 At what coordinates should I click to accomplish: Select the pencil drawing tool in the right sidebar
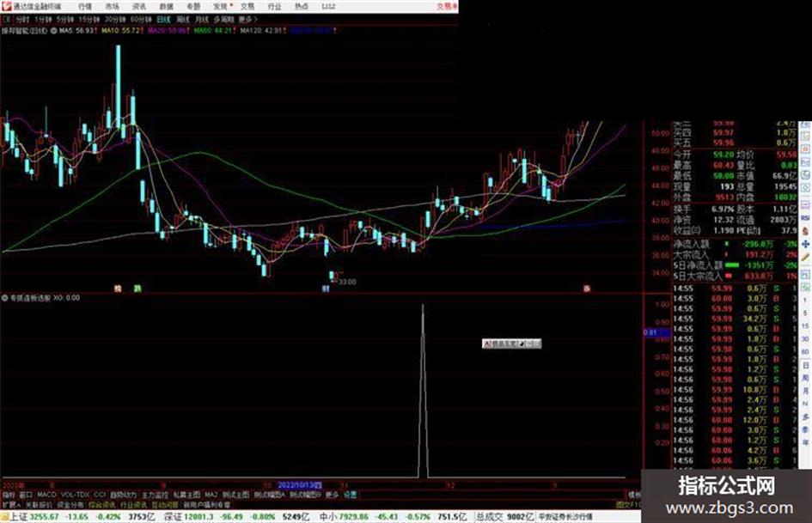tap(805, 257)
